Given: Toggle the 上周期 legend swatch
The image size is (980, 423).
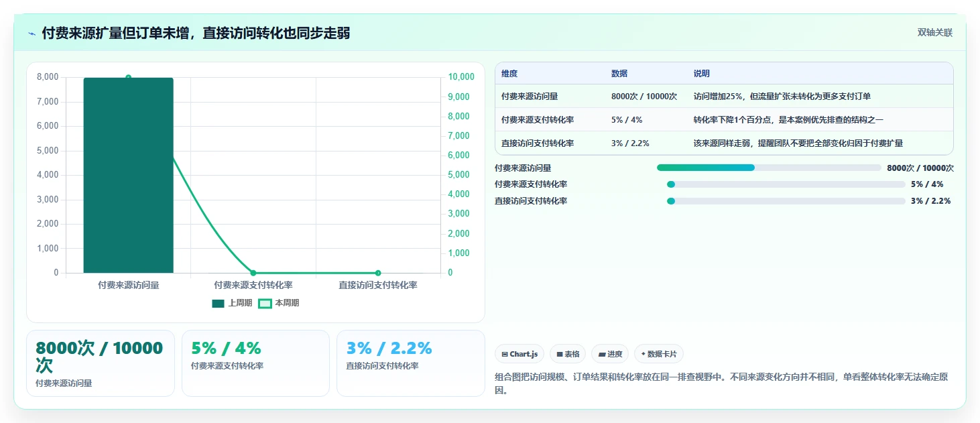Looking at the screenshot, I should coord(218,303).
